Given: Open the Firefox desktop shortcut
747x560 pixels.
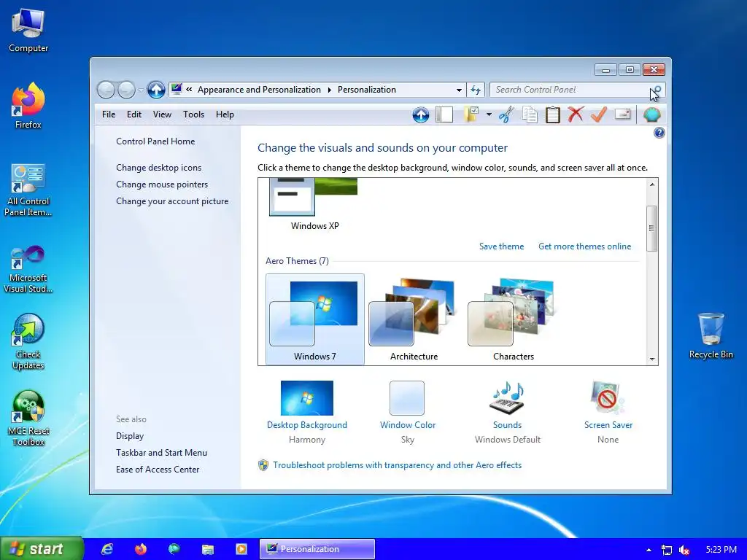Looking at the screenshot, I should [28, 106].
